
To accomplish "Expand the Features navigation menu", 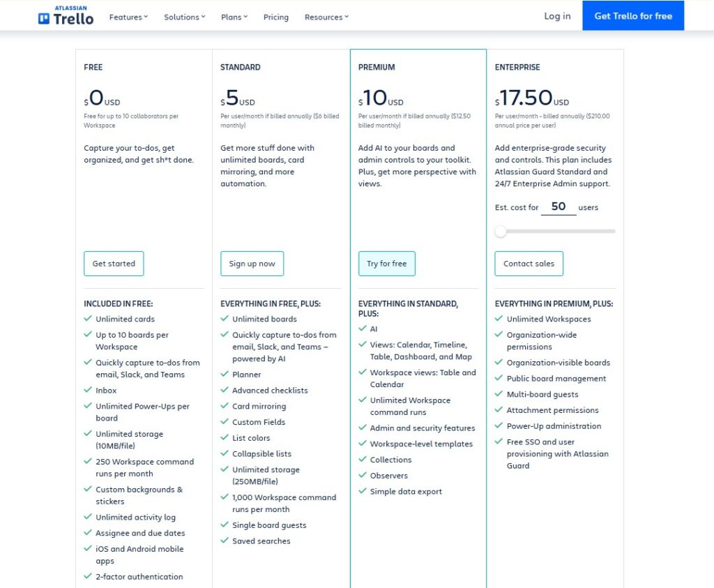I will click(128, 17).
